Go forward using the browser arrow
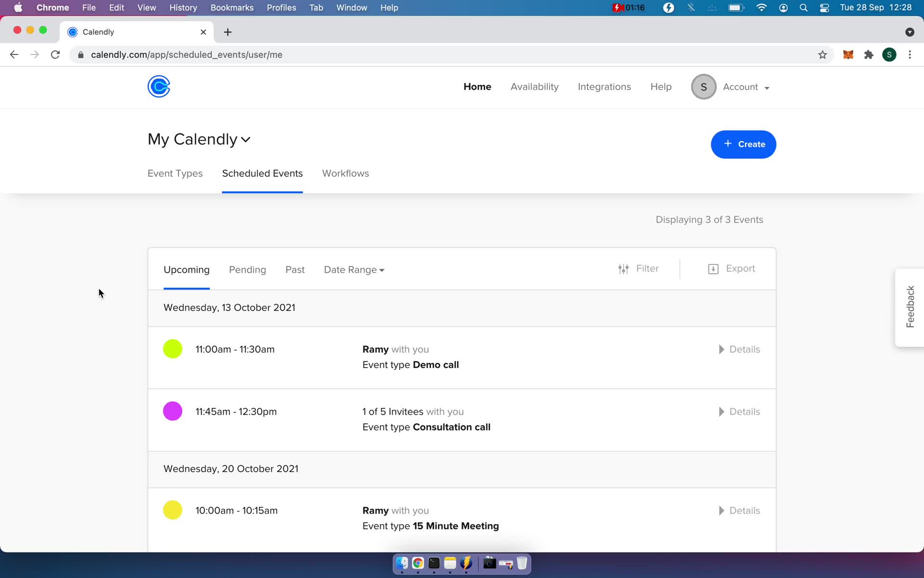Screen dimensions: 924x578 [35, 55]
